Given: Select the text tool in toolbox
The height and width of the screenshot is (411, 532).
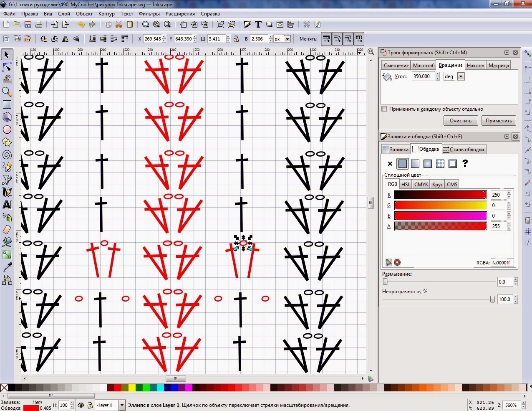Looking at the screenshot, I should [7, 205].
